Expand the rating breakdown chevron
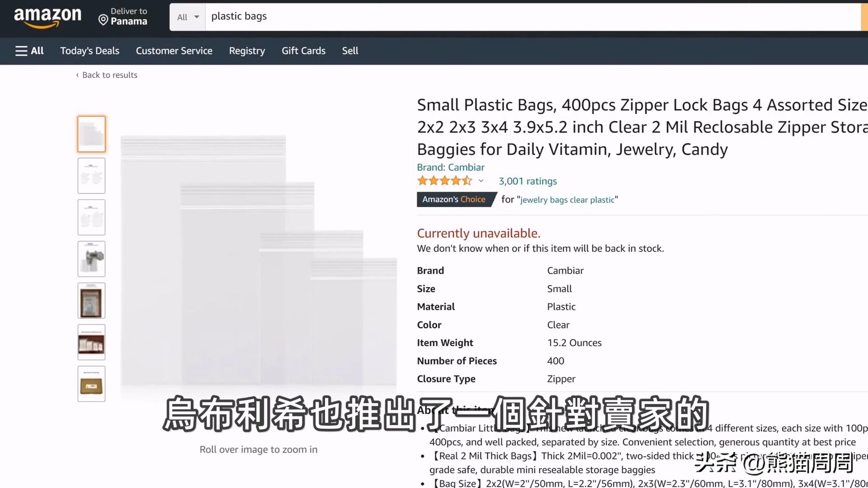The width and height of the screenshot is (868, 488). point(481,181)
